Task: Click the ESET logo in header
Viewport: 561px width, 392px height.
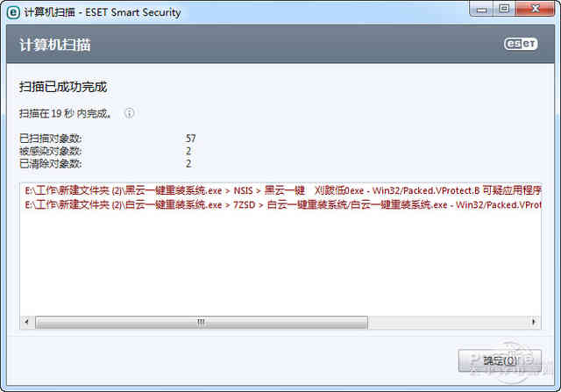Action: [521, 44]
